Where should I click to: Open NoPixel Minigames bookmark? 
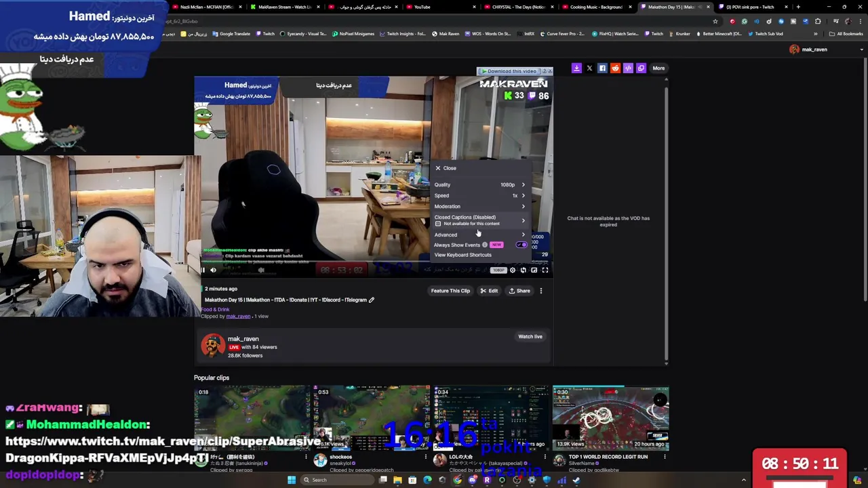click(x=353, y=34)
